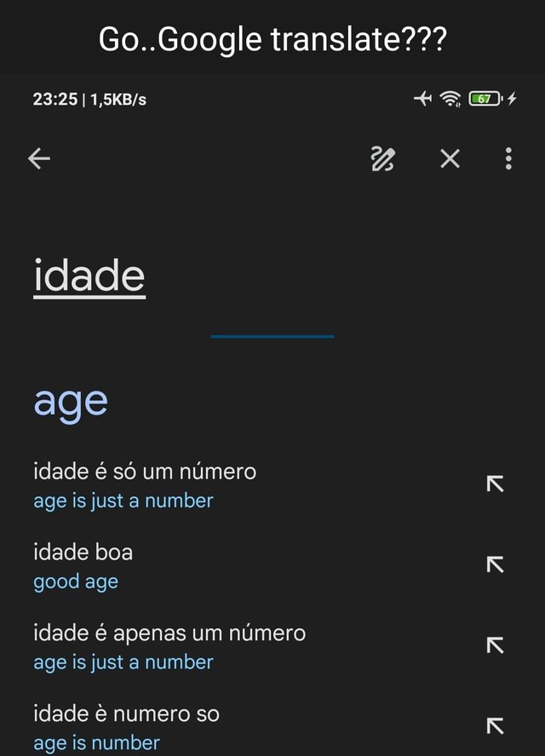
Task: Open the three-dot overflow menu
Action: point(508,159)
